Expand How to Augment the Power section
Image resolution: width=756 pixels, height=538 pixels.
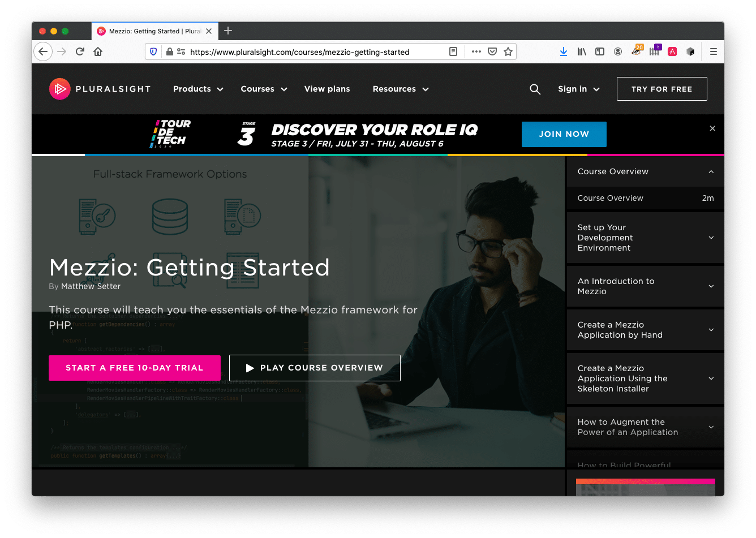(x=646, y=427)
